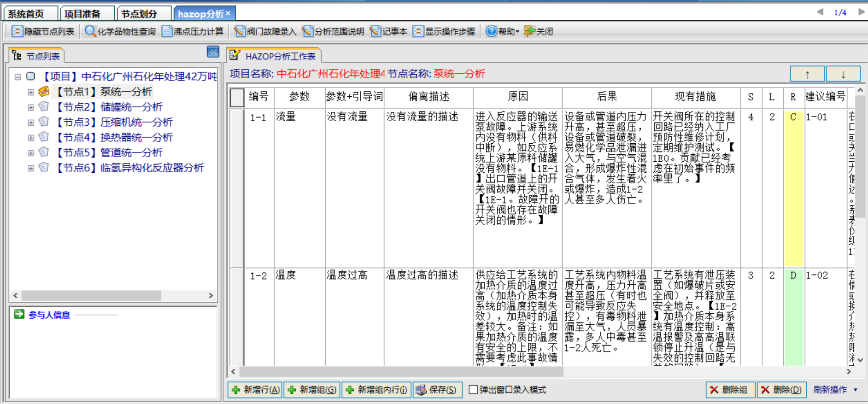Viewport: 868px width, 404px height.
Task: Click 建议编号 cell 1-02
Action: [x=826, y=317]
